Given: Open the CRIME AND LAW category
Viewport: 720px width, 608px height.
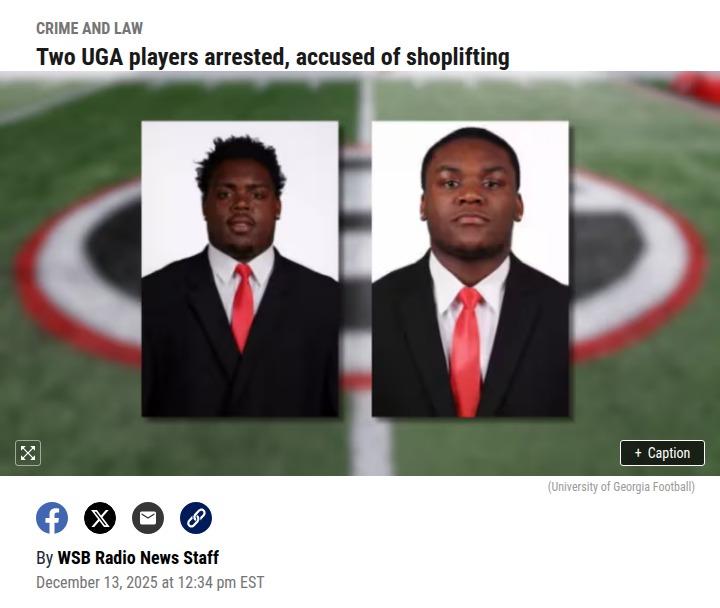Looking at the screenshot, I should (90, 28).
